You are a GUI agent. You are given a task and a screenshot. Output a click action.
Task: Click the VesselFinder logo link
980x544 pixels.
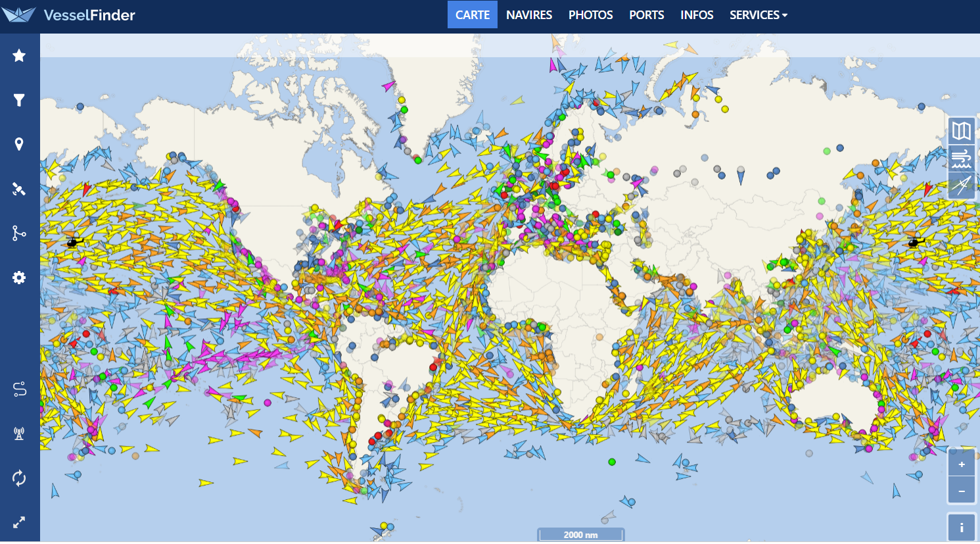[69, 15]
